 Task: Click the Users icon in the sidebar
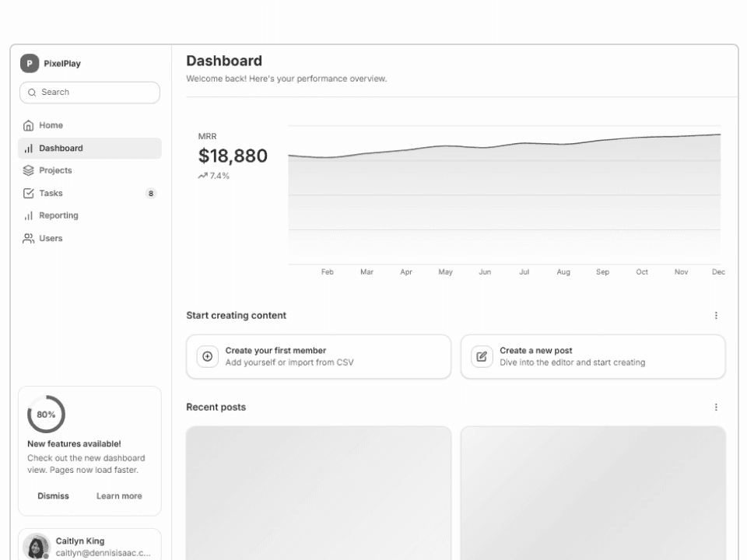[x=28, y=238]
